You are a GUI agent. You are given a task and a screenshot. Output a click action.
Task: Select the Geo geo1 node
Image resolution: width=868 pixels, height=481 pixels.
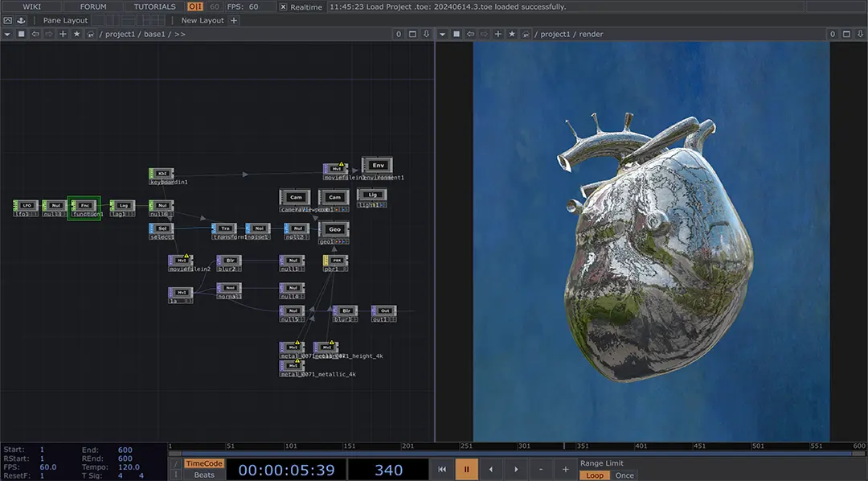[x=334, y=232]
